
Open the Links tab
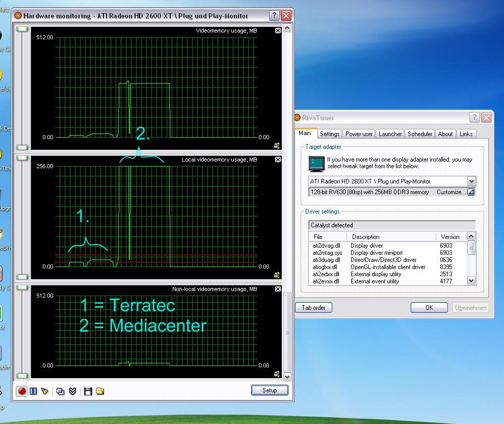pos(466,134)
